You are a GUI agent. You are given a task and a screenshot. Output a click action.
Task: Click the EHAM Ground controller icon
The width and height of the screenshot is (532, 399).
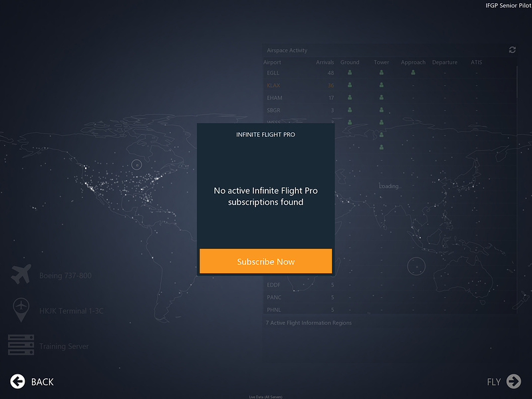(x=350, y=98)
